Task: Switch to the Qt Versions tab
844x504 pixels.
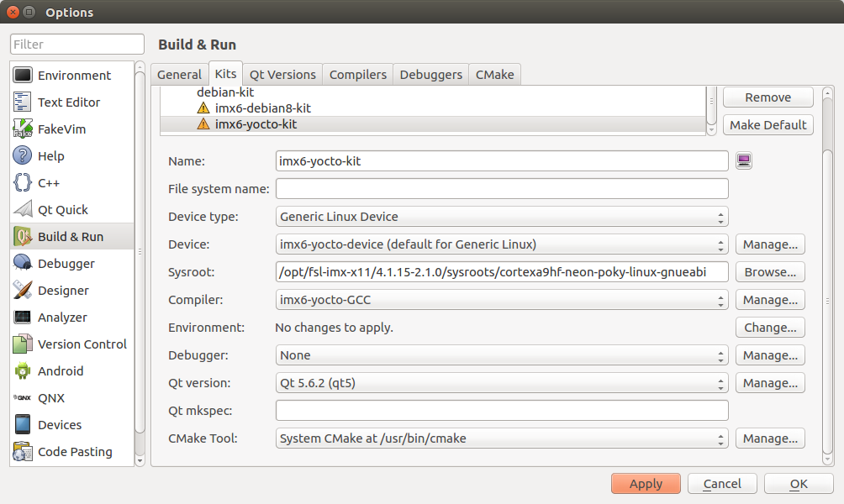Action: (x=282, y=75)
